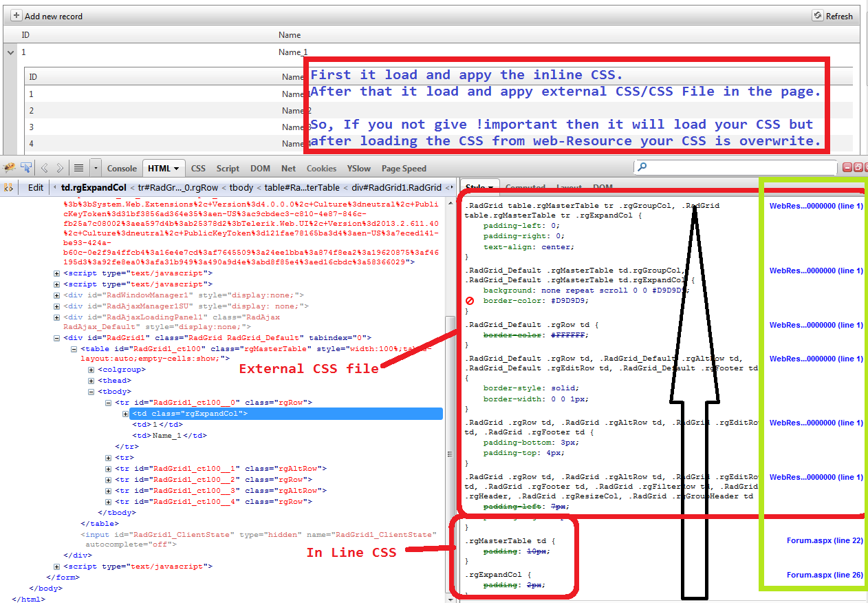Re-enable the disabled border-color property icon

[x=470, y=301]
